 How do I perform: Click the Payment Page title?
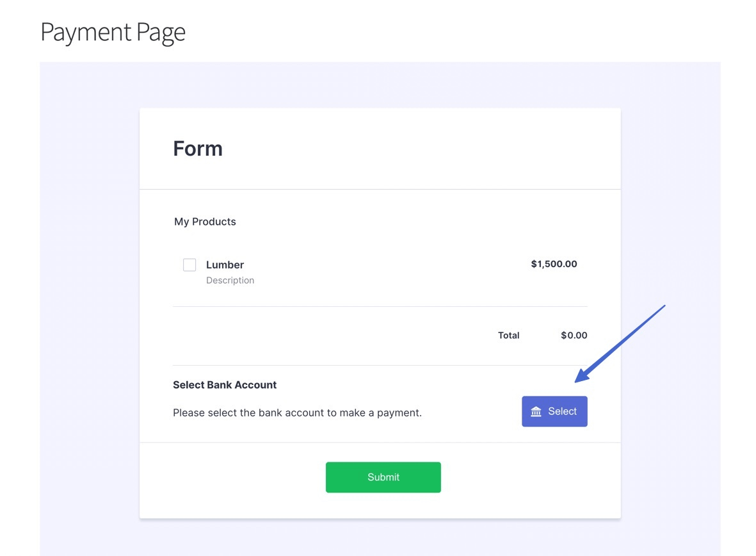113,32
